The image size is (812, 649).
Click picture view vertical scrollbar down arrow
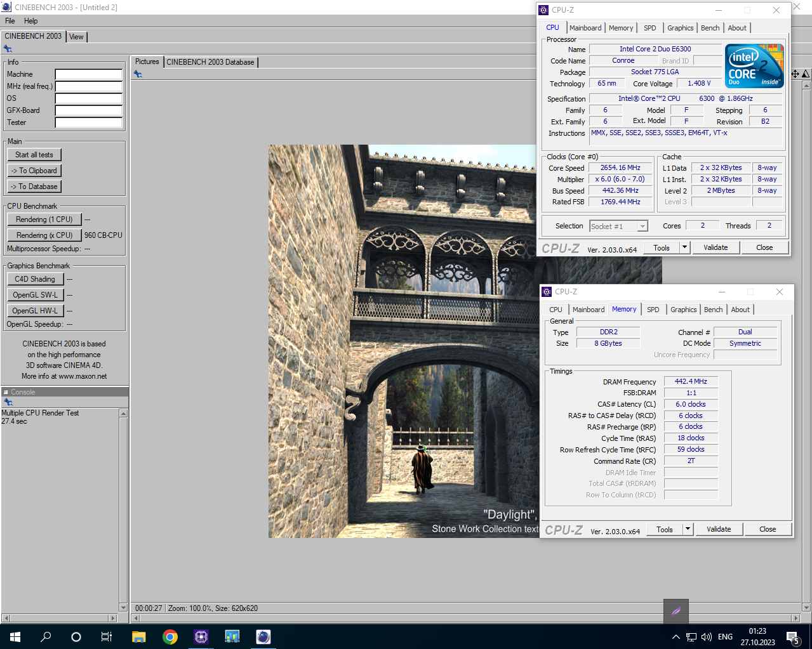pos(807,608)
